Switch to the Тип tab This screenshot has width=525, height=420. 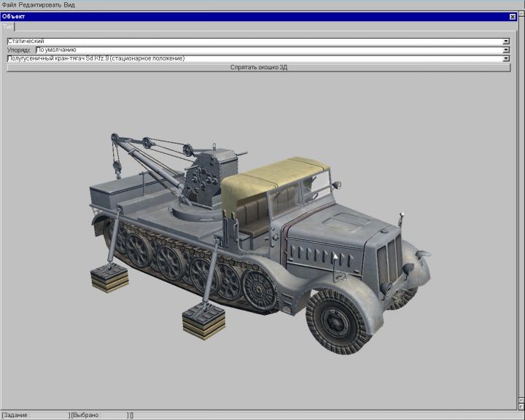click(8, 26)
